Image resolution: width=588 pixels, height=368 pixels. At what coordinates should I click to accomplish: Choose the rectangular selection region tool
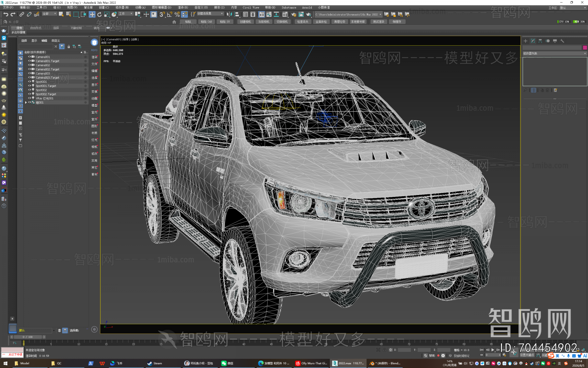(76, 14)
